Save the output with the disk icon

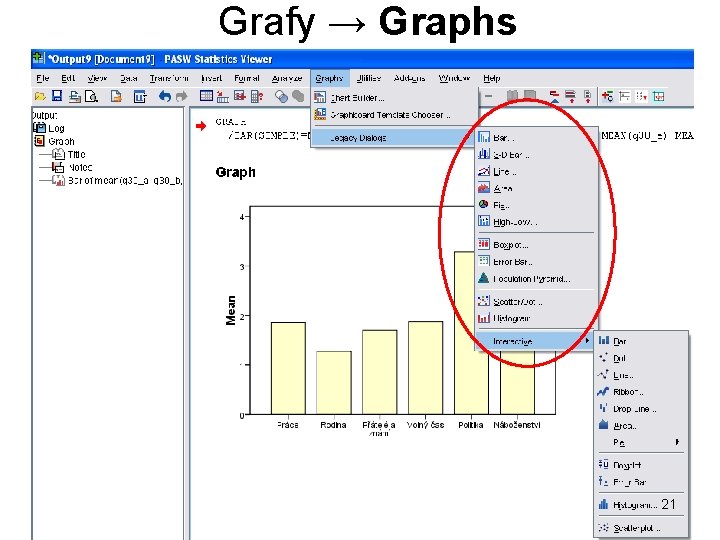pos(57,96)
